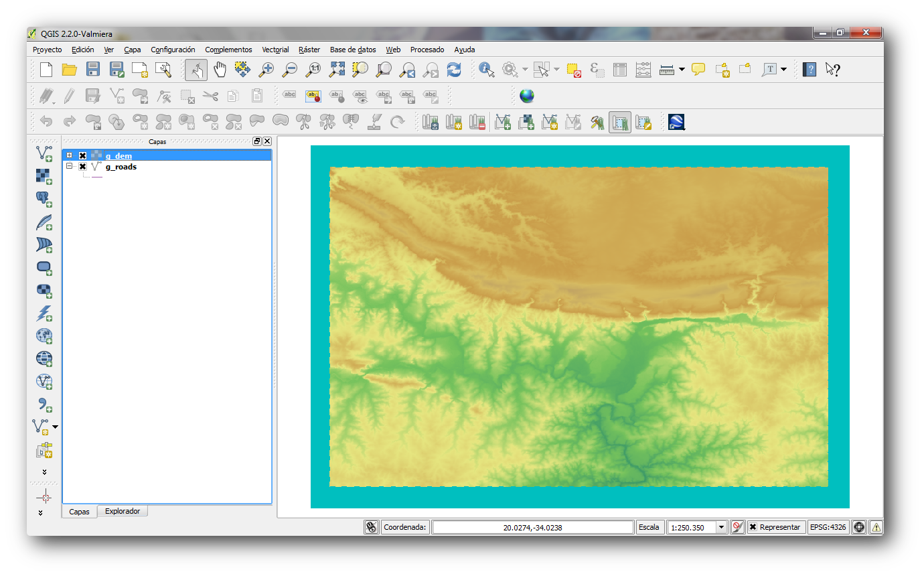The image size is (924, 576).
Task: Stop map rendering button in status bar
Action: [x=737, y=527]
